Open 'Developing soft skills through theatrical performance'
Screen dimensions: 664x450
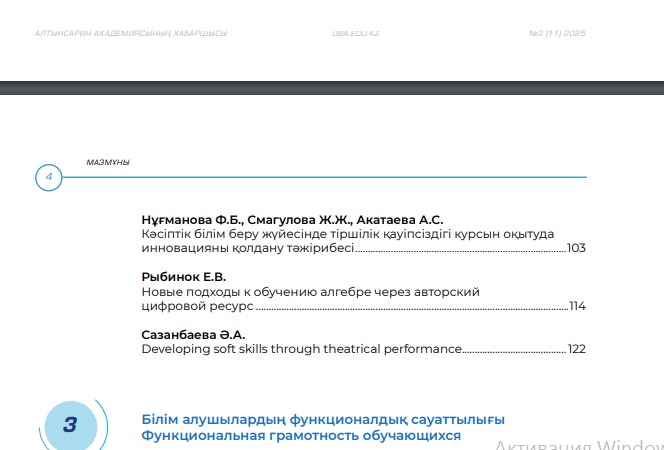(301, 350)
